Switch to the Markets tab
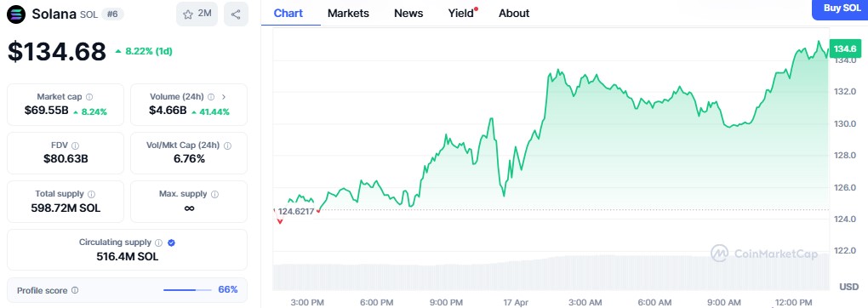Screen dimensions: 868x308 point(348,14)
